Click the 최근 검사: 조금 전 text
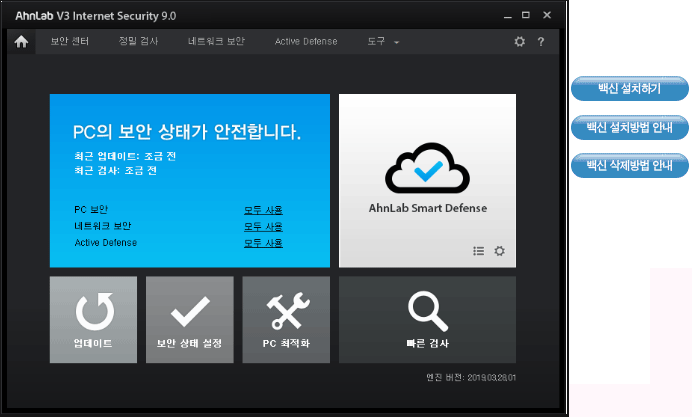 pyautogui.click(x=116, y=171)
